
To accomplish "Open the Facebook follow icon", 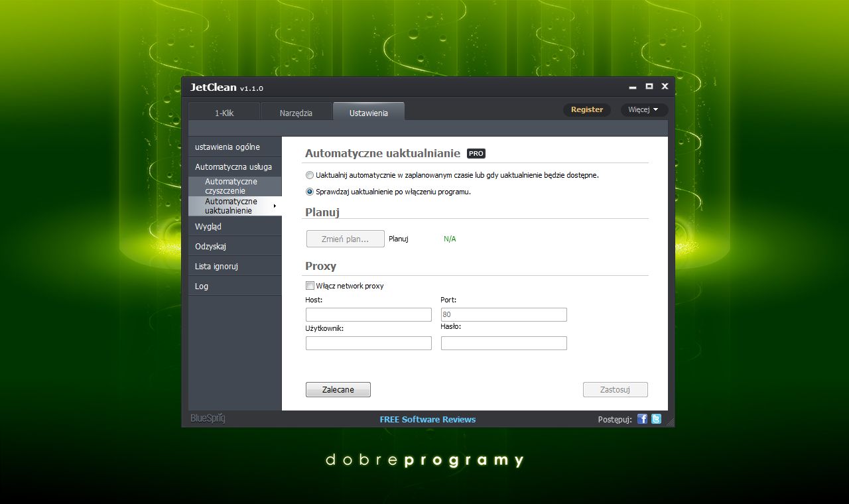I will pyautogui.click(x=642, y=418).
